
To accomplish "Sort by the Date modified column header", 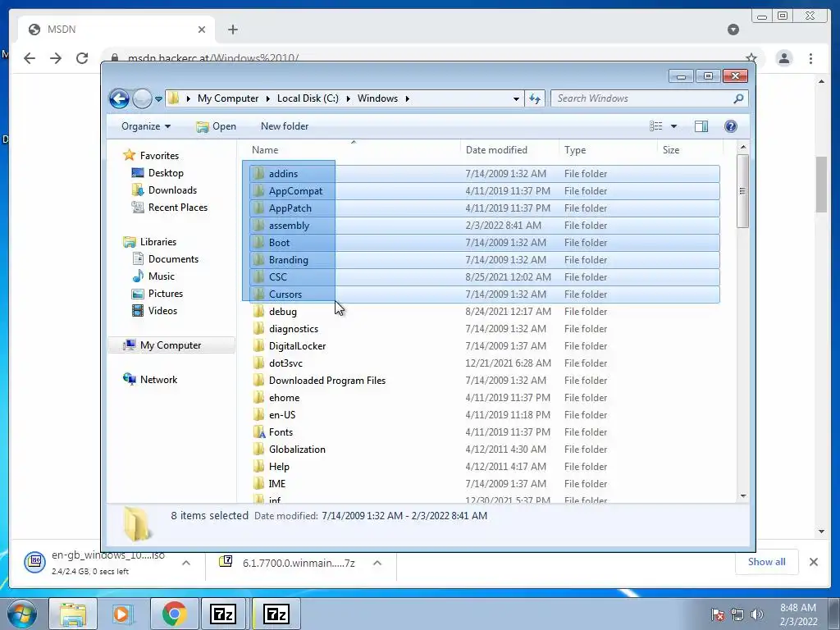I will coord(509,150).
